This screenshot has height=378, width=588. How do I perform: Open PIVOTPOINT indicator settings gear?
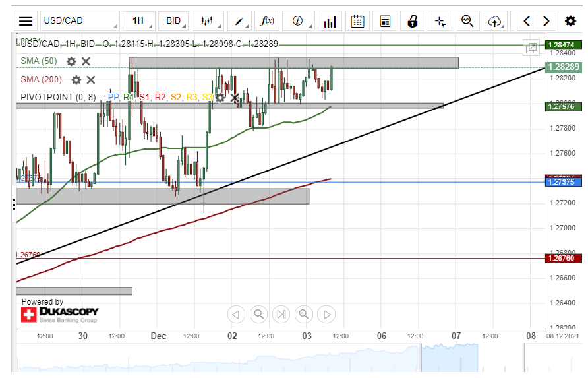pos(220,98)
